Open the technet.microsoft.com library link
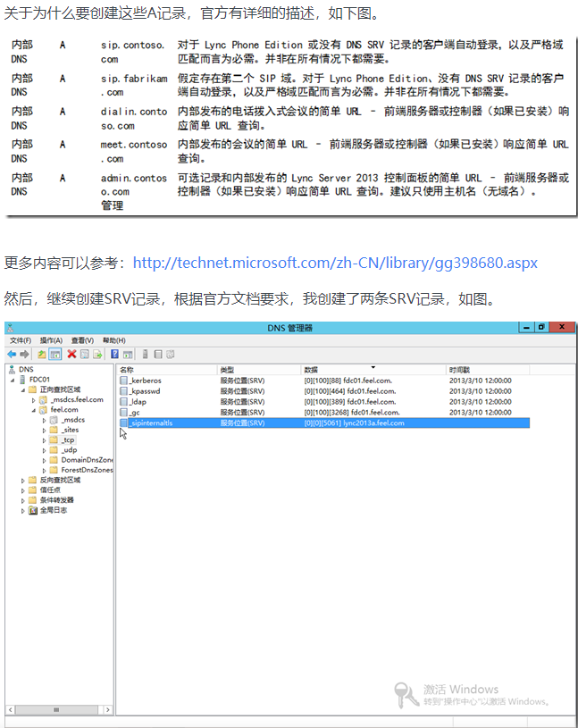The width and height of the screenshot is (578, 728). pyautogui.click(x=335, y=264)
